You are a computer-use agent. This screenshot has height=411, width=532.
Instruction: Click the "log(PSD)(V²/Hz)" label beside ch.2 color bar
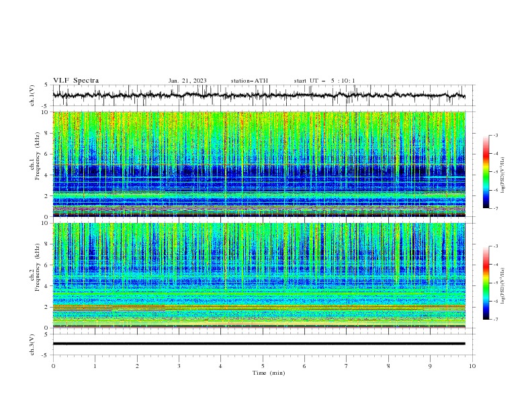(502, 285)
